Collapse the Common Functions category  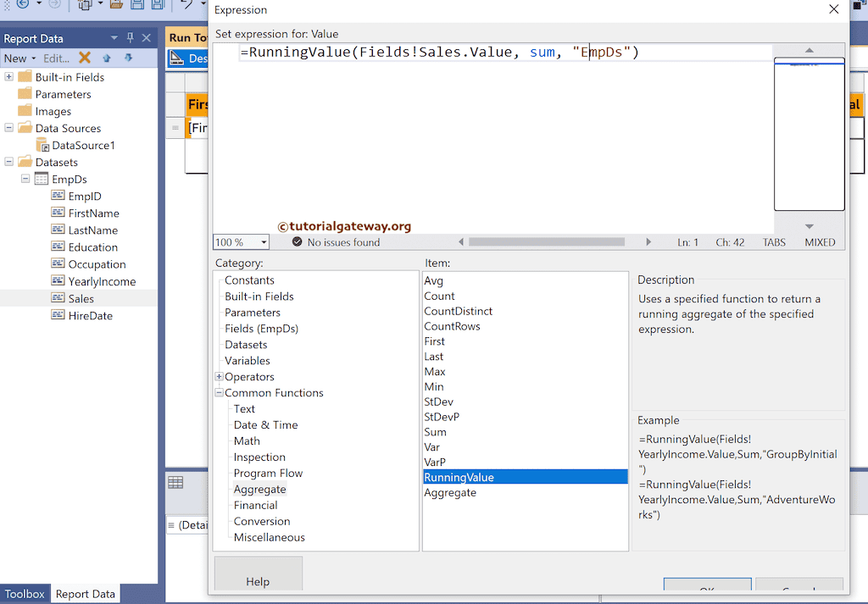[219, 393]
